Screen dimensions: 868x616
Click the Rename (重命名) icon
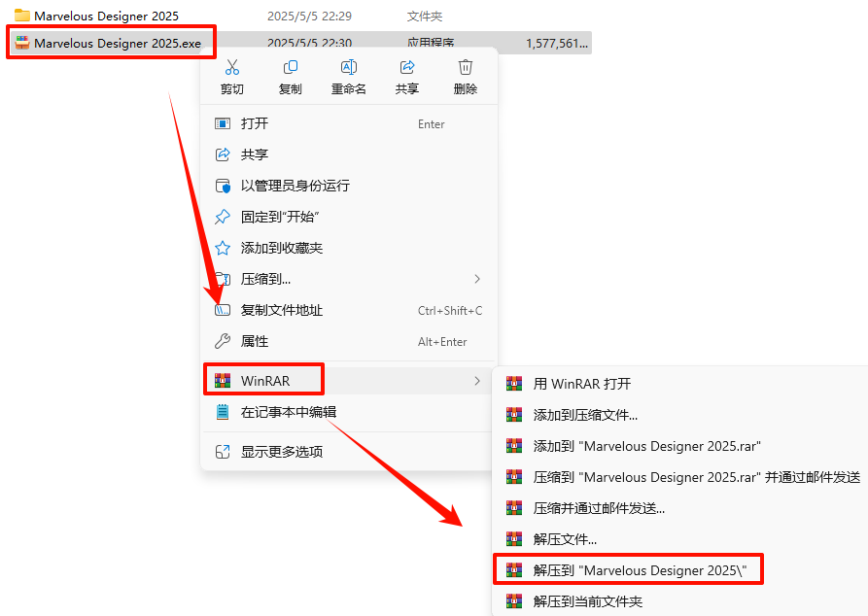(x=348, y=67)
